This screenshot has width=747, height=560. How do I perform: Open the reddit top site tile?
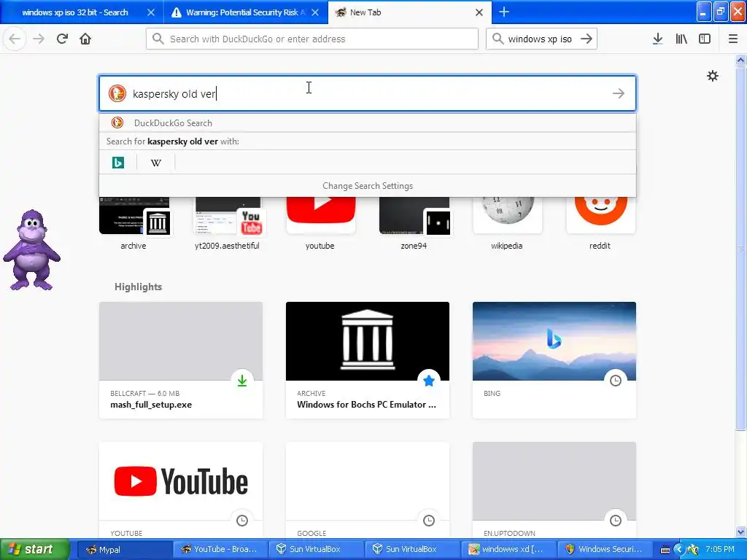[600, 224]
